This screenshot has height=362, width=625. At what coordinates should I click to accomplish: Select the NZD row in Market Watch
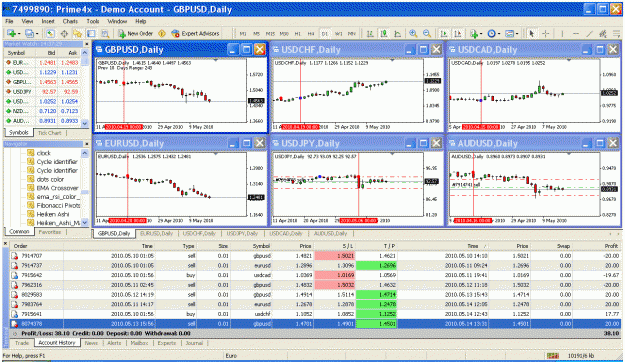(x=42, y=111)
